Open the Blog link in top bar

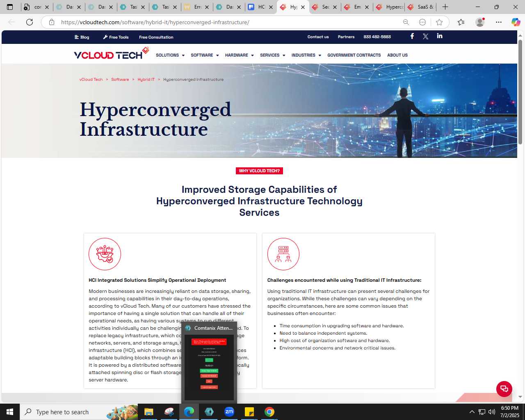coord(82,37)
